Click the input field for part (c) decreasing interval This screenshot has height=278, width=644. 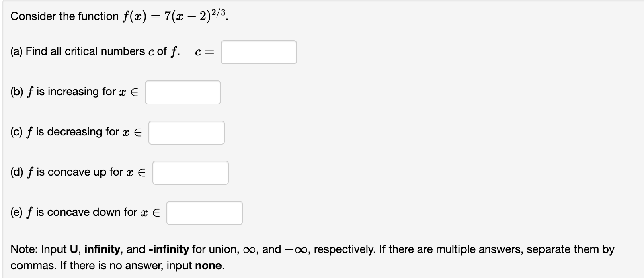(x=186, y=133)
